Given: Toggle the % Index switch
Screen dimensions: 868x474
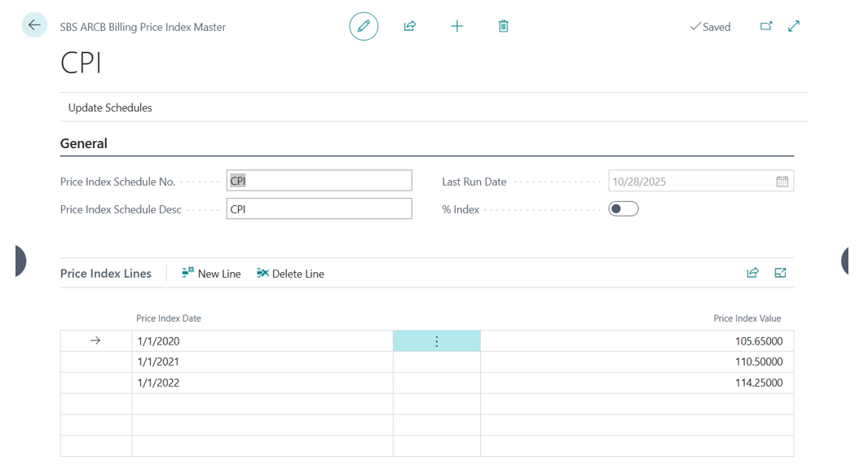Looking at the screenshot, I should 623,209.
